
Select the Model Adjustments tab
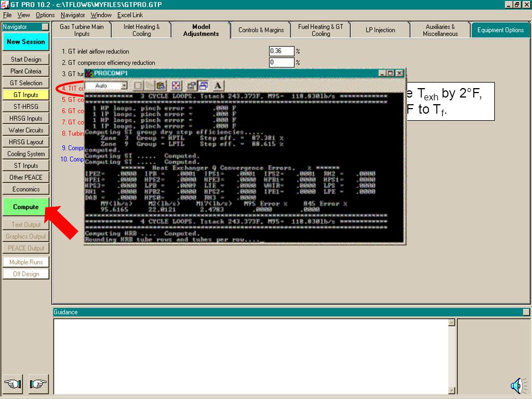(201, 30)
